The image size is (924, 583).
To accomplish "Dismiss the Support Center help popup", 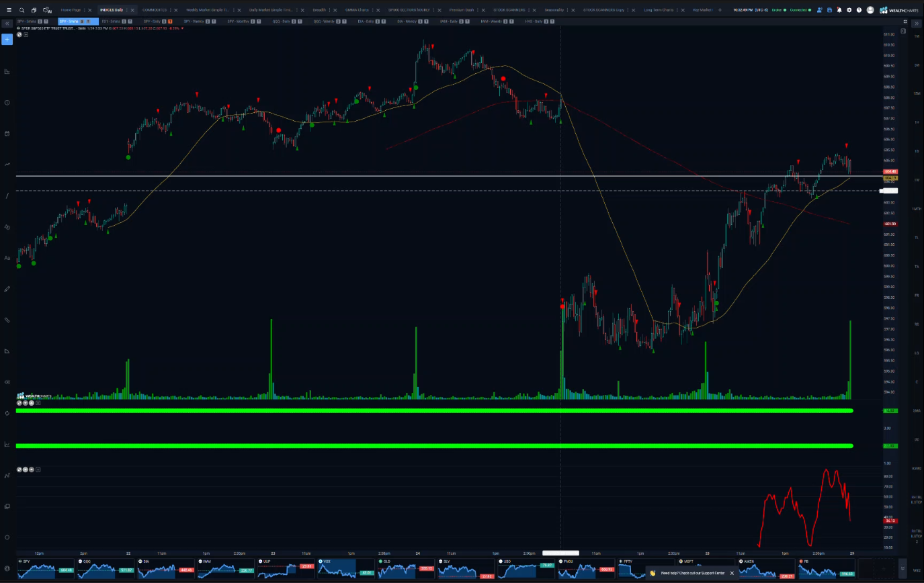I will coord(732,573).
